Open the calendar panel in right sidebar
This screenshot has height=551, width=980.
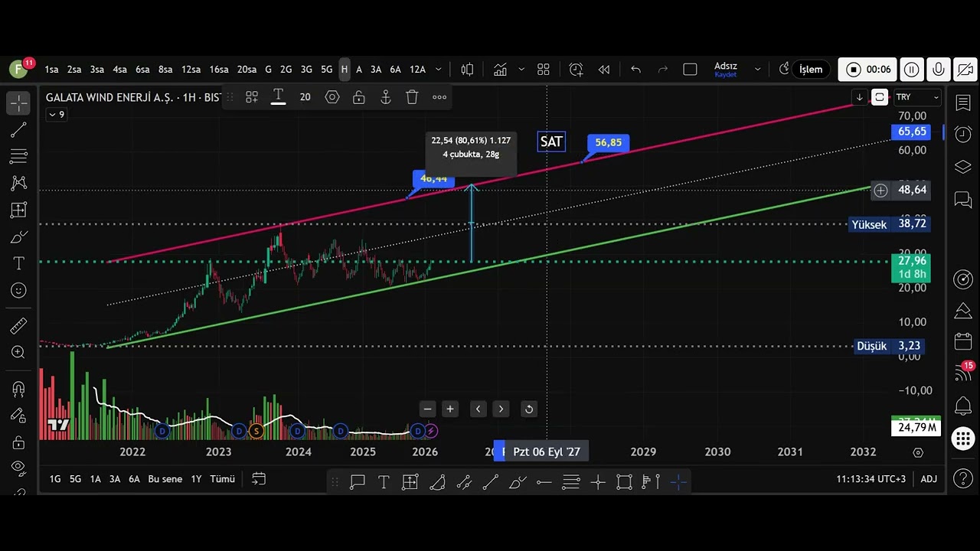(x=963, y=341)
